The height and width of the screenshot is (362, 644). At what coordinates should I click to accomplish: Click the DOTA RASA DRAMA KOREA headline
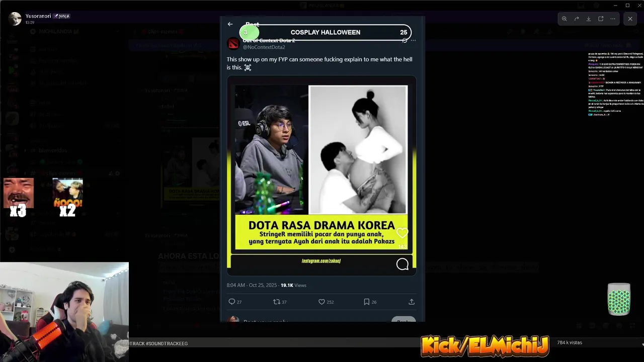[321, 225]
